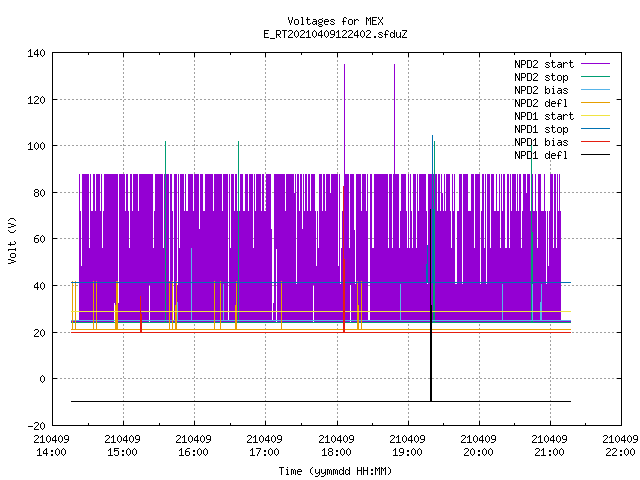The image size is (640, 480).
Task: Click the E_RT20210409122402.sfduZ filename subtitle
Action: (335, 34)
